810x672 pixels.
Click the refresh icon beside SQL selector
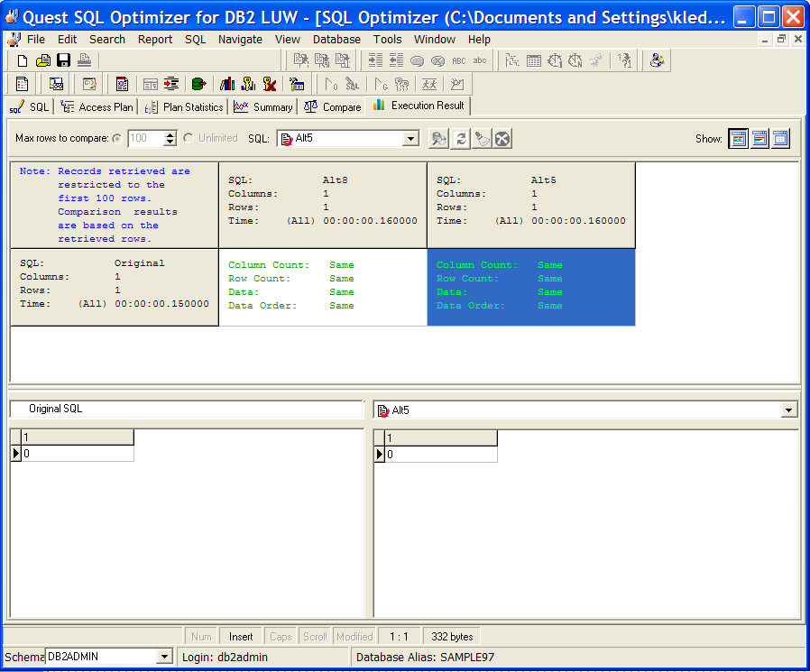461,138
